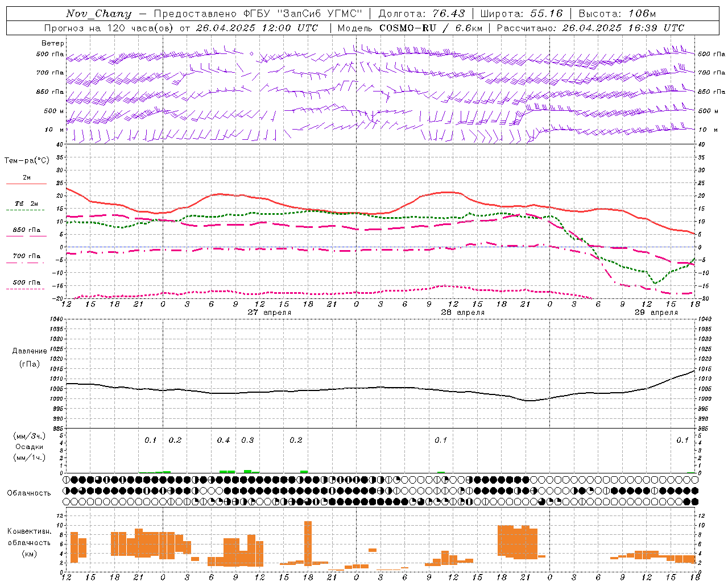
Task: Click the station name Nov_Chany in the header
Action: point(99,14)
